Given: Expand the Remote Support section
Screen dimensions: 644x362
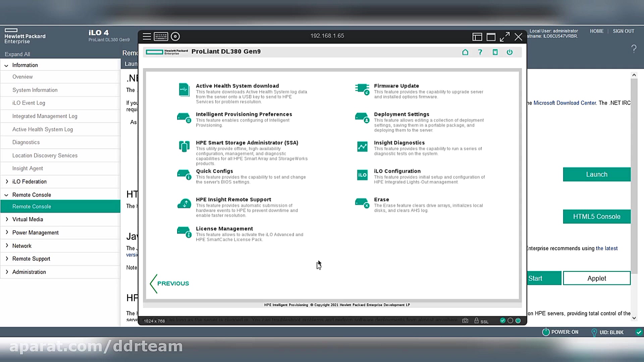Looking at the screenshot, I should [x=6, y=259].
